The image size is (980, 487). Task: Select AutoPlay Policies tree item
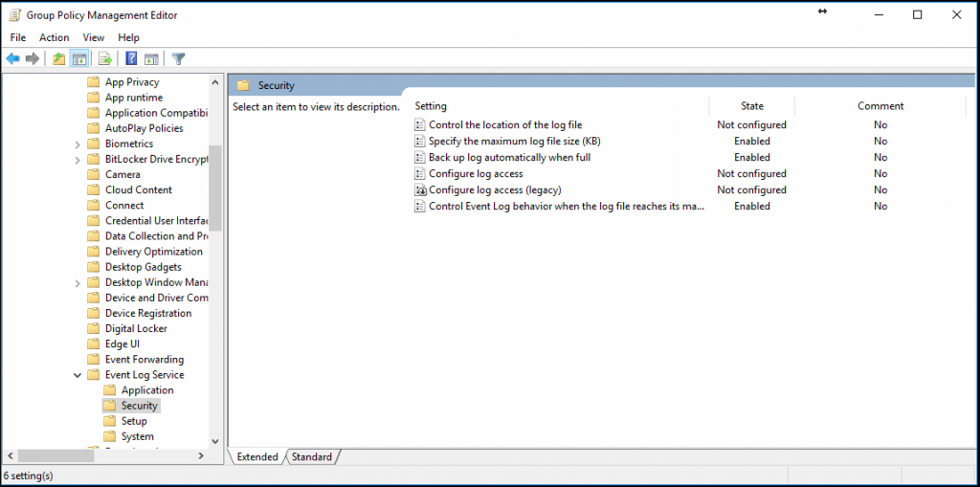(145, 128)
